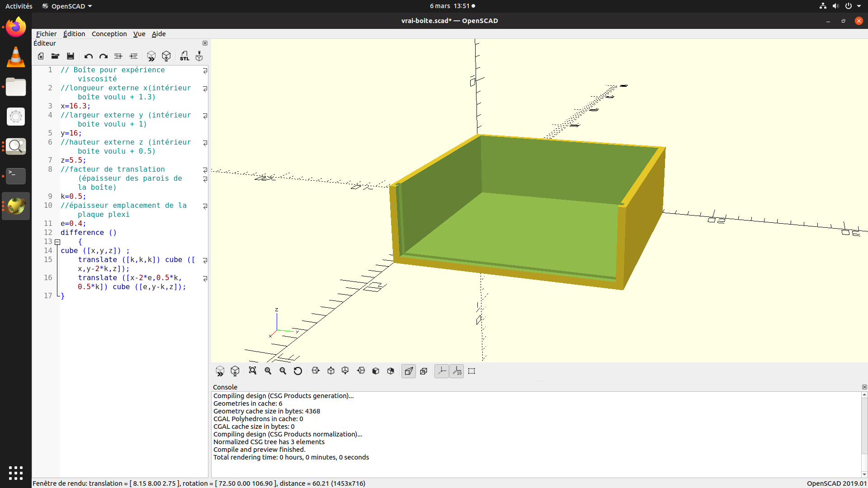Screen dimensions: 868x488
Task: Click the editor toolbar Render icon
Action: coord(166,56)
